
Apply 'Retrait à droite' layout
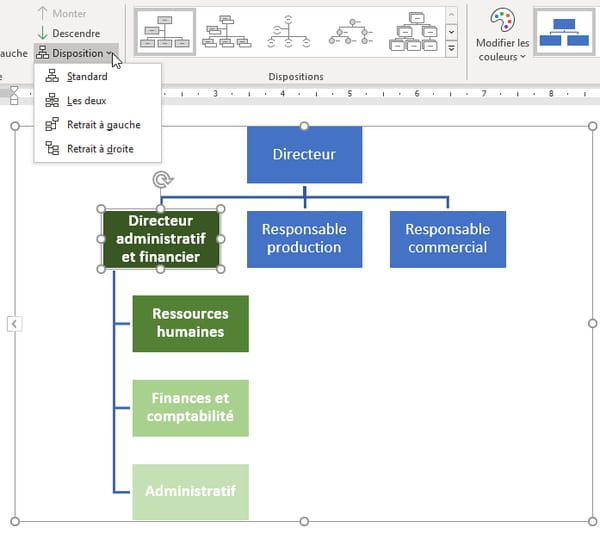[98, 148]
